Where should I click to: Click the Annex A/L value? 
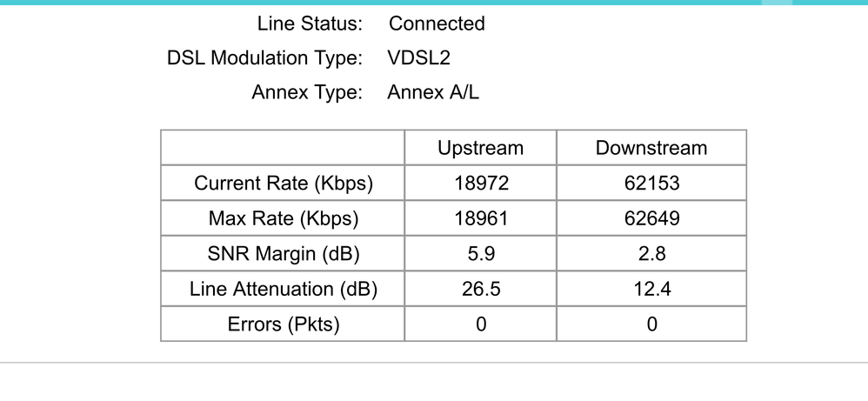(x=433, y=92)
